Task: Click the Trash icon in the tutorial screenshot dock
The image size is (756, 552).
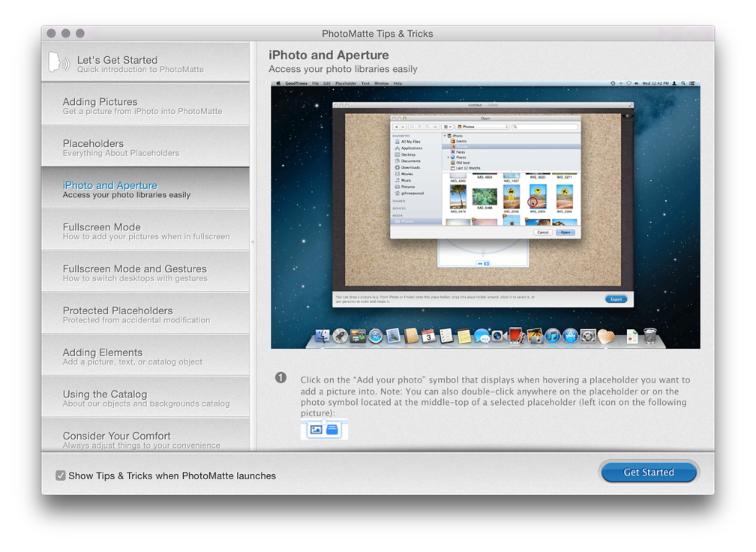Action: (x=650, y=335)
